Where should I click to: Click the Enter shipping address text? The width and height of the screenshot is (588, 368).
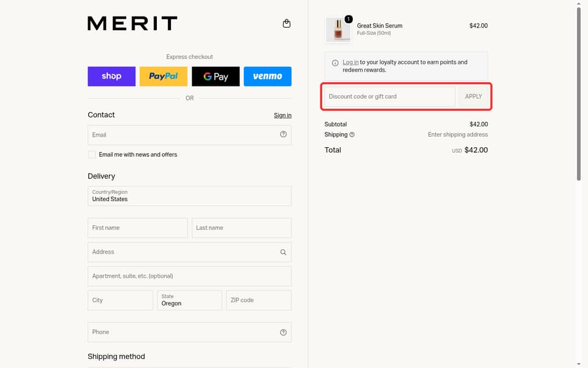click(x=458, y=134)
